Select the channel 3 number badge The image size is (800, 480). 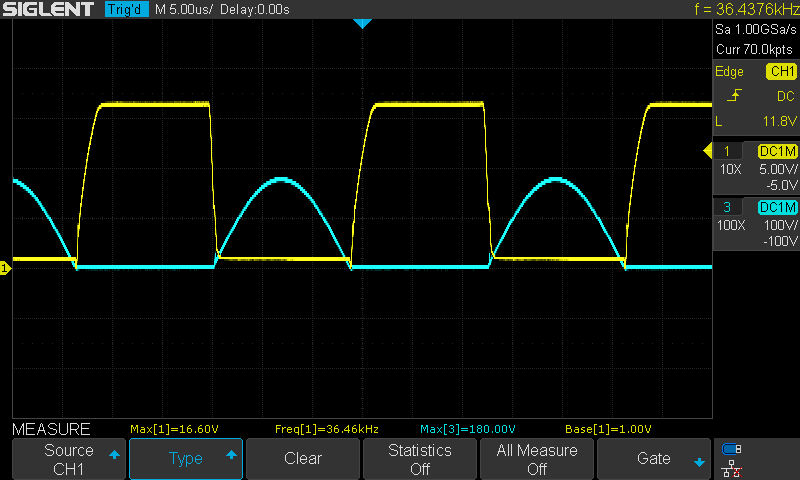(727, 207)
